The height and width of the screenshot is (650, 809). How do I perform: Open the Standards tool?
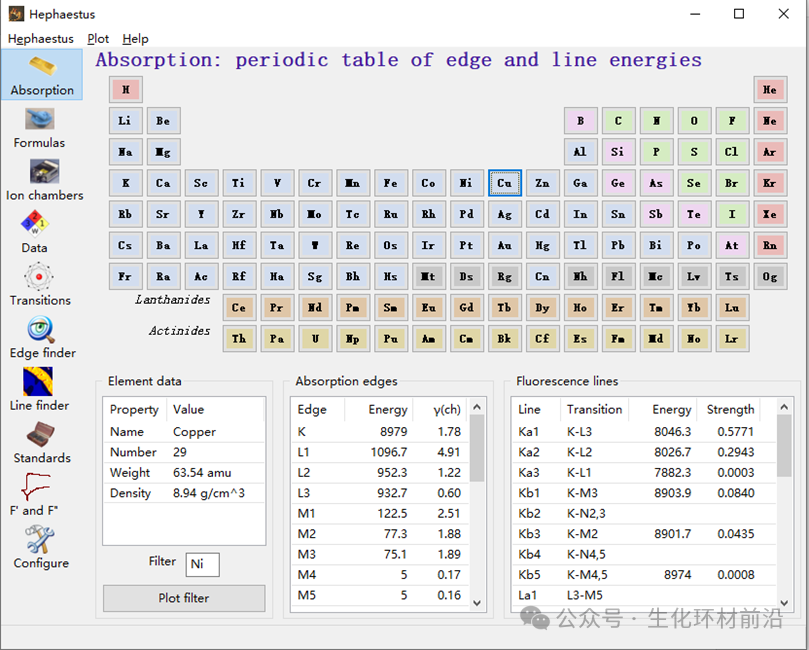point(42,443)
